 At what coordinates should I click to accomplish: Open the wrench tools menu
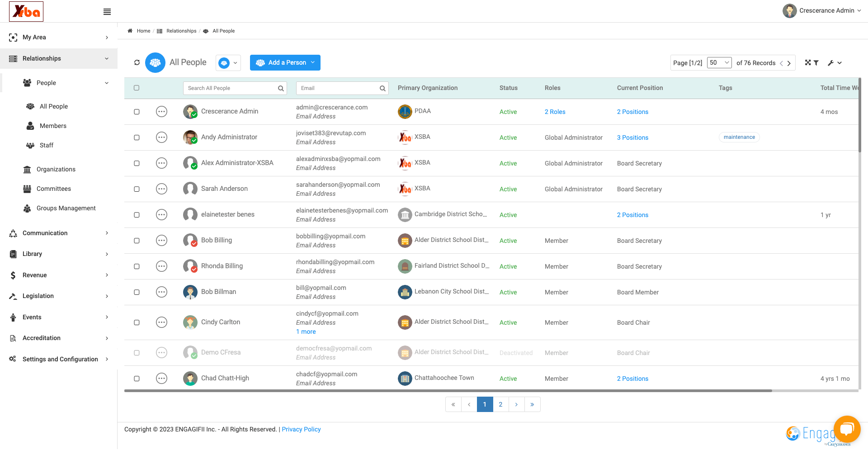[835, 63]
